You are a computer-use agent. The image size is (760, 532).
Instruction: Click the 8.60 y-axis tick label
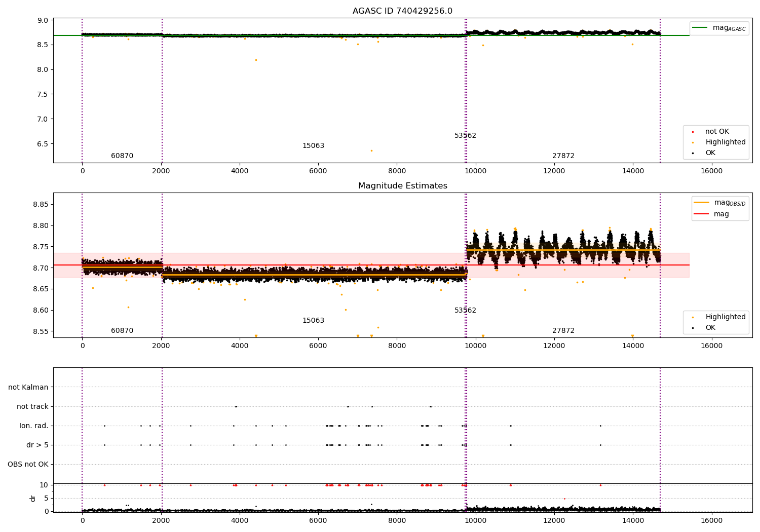point(41,311)
